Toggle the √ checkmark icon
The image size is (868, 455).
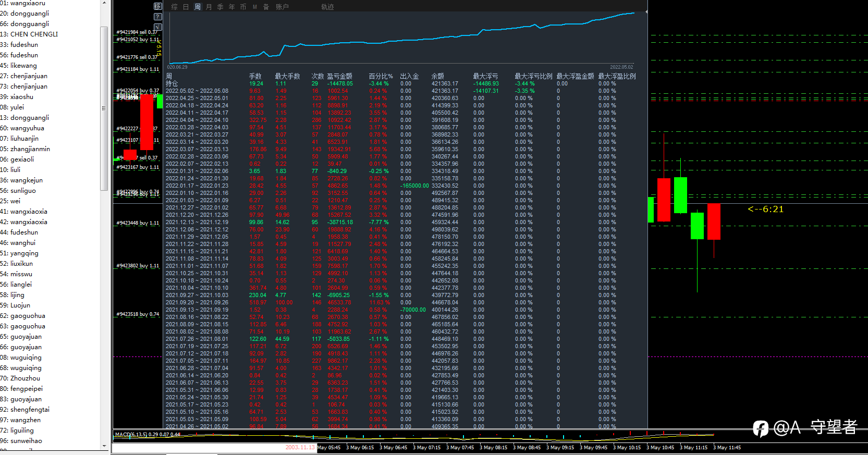158,27
